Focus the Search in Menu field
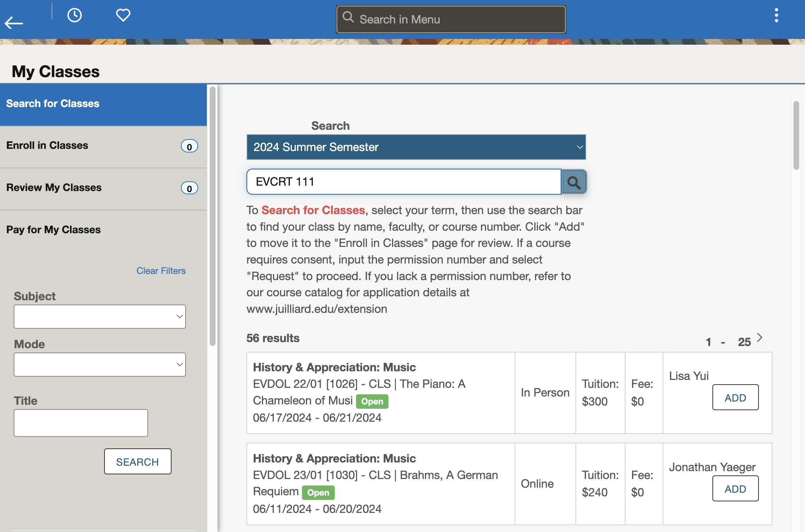Image resolution: width=805 pixels, height=532 pixels. pyautogui.click(x=451, y=19)
